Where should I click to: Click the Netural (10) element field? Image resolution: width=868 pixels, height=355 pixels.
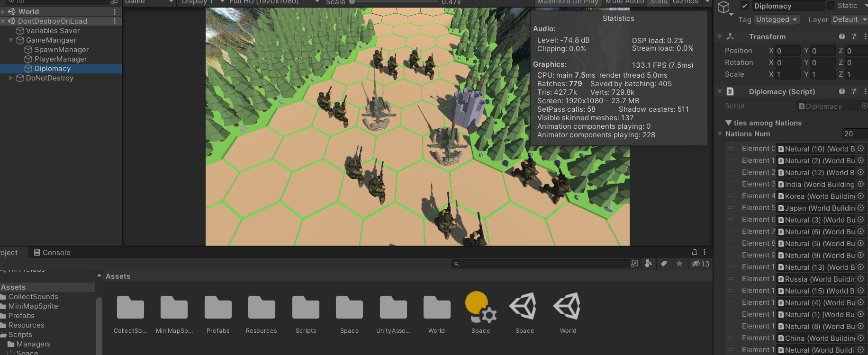pyautogui.click(x=821, y=149)
